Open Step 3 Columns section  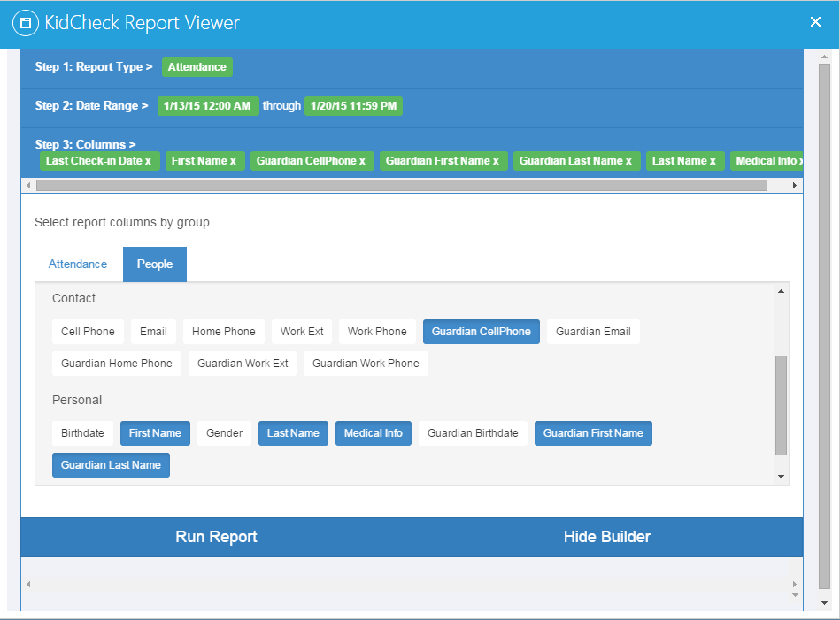[x=85, y=144]
